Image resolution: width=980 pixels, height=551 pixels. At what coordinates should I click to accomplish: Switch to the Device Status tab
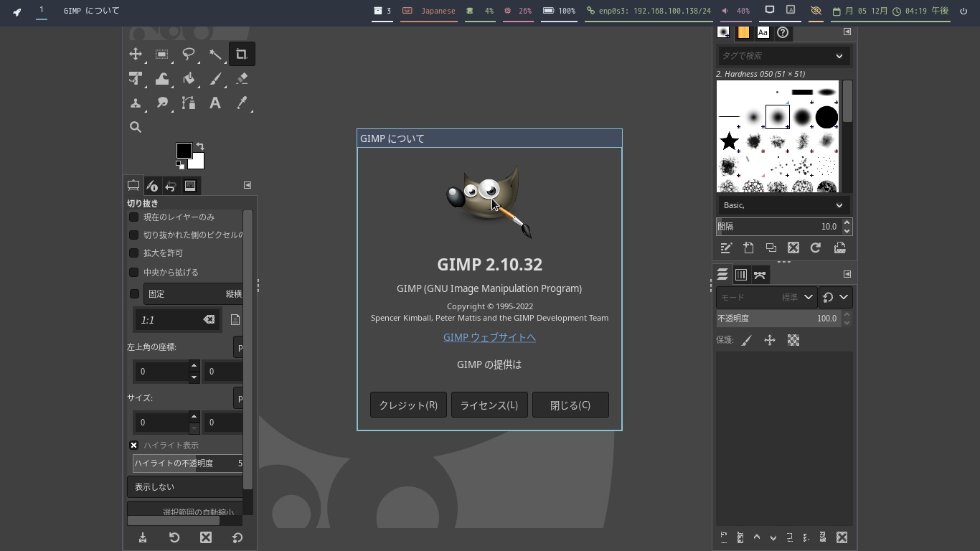[152, 186]
